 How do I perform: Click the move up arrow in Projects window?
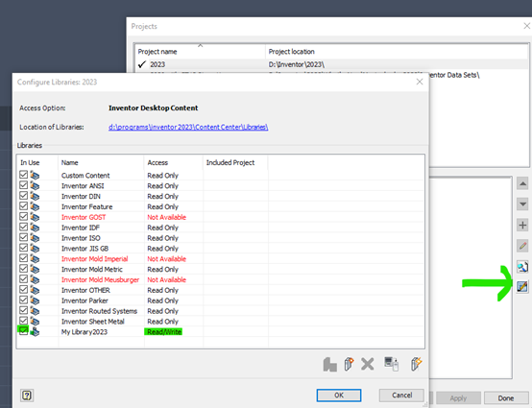pyautogui.click(x=522, y=183)
